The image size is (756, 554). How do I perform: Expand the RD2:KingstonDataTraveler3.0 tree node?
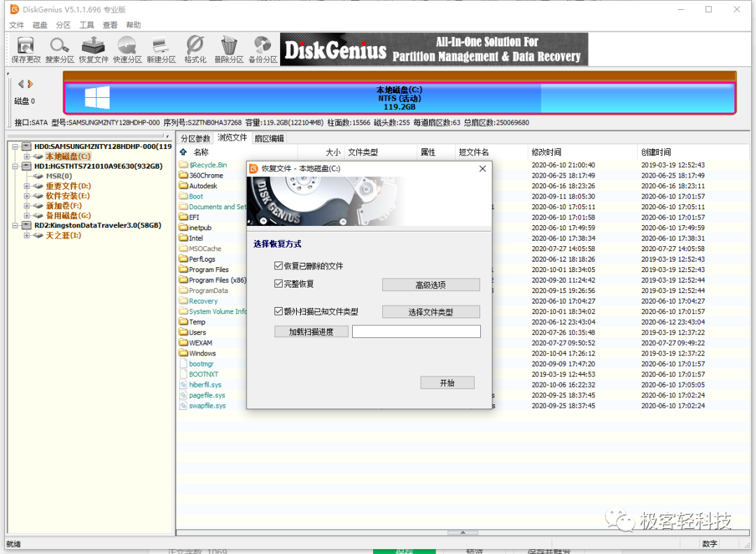[x=16, y=225]
